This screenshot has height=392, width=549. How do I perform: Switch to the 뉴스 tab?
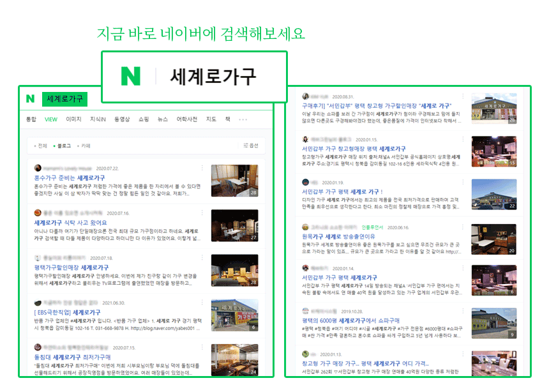(162, 119)
